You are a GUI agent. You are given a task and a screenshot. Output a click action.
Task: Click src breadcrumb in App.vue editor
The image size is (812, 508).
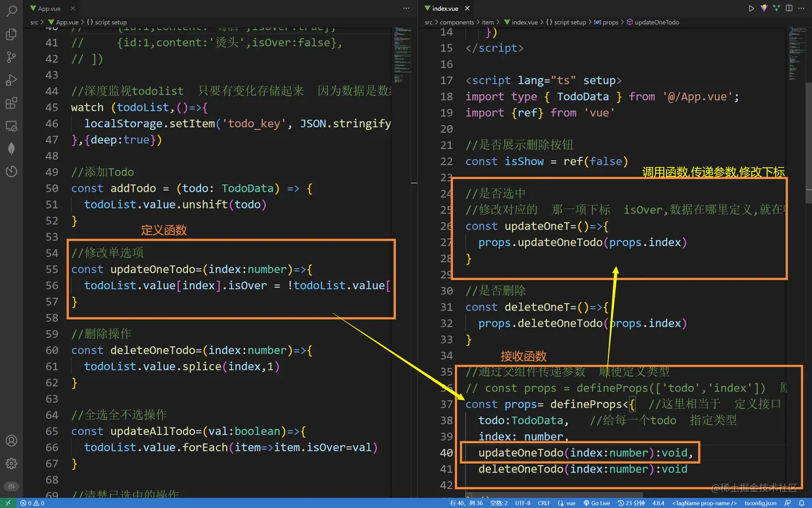(x=34, y=22)
